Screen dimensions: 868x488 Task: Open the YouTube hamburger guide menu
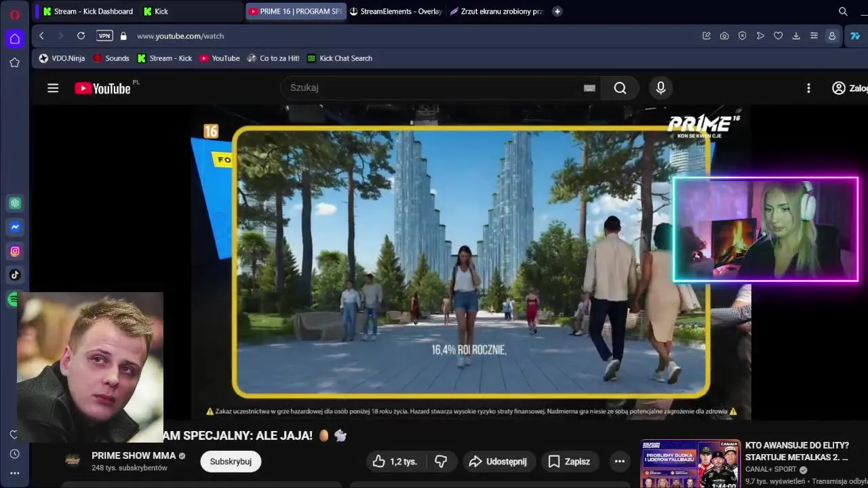click(x=53, y=88)
